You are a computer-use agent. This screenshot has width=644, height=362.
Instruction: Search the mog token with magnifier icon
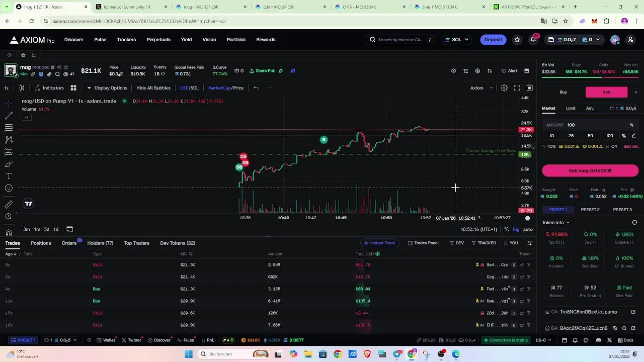pos(57,74)
